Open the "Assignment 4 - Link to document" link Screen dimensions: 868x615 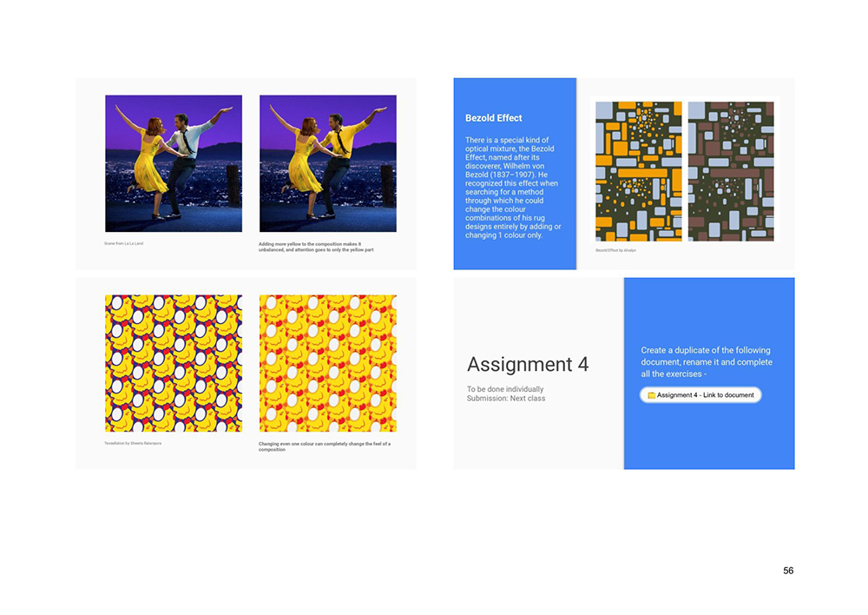[700, 395]
